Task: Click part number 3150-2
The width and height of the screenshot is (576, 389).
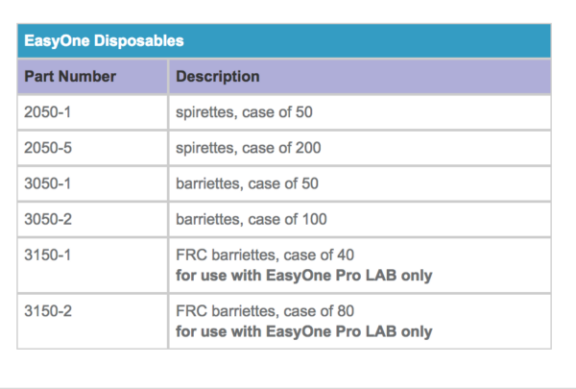Action: pos(48,311)
